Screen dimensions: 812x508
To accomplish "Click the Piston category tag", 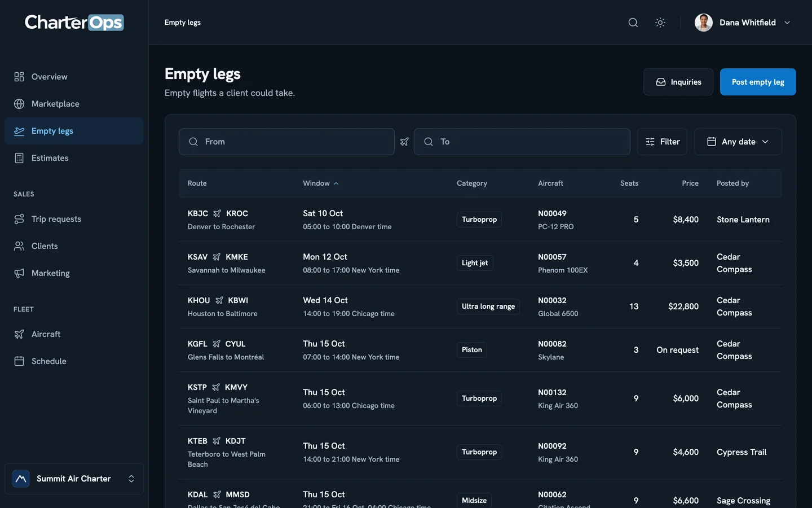I will tap(472, 350).
